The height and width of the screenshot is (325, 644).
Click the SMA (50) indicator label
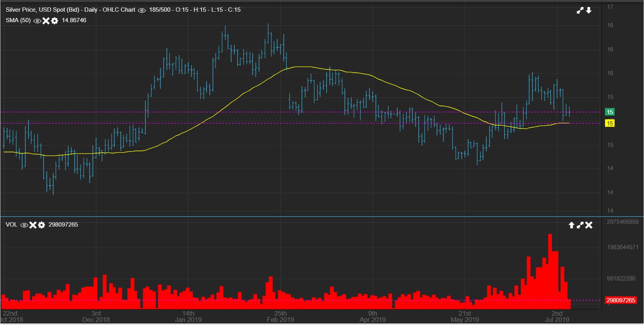click(18, 20)
